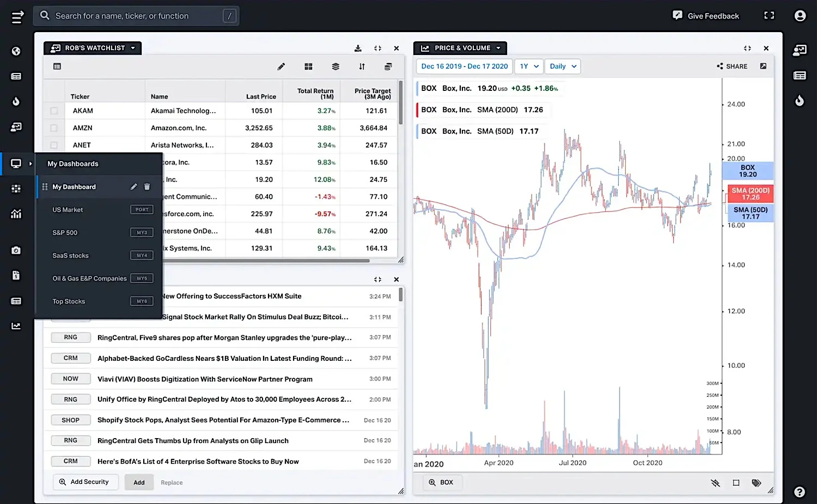Open the user account avatar icon

click(x=800, y=16)
